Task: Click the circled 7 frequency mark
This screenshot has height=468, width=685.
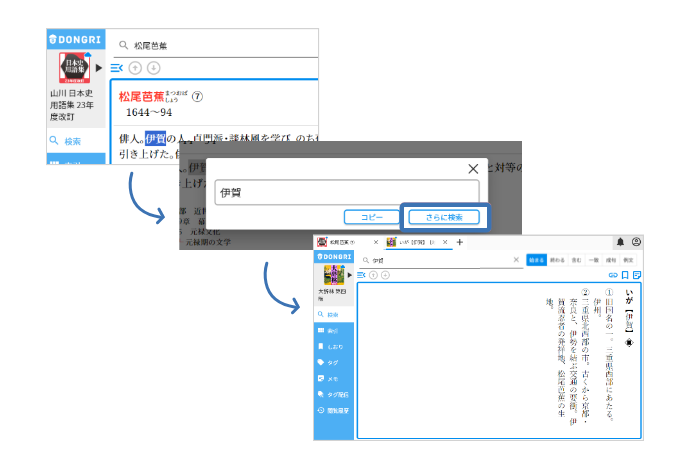Action: (x=197, y=97)
